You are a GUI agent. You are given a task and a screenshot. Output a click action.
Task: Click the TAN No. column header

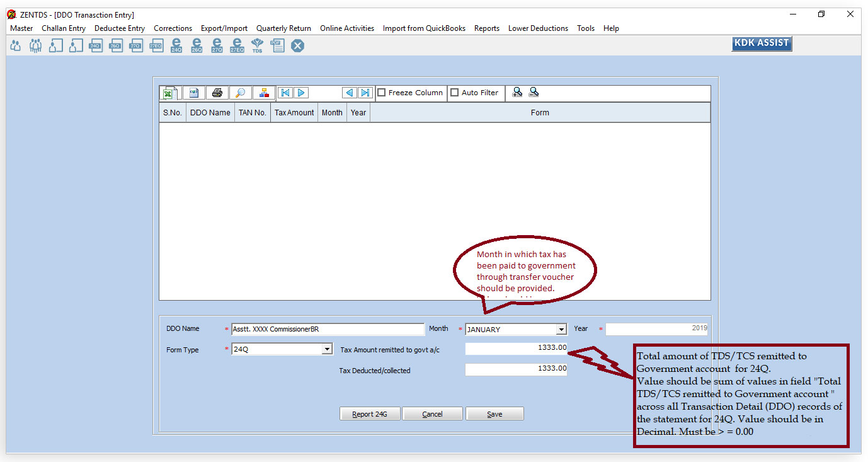(x=253, y=113)
